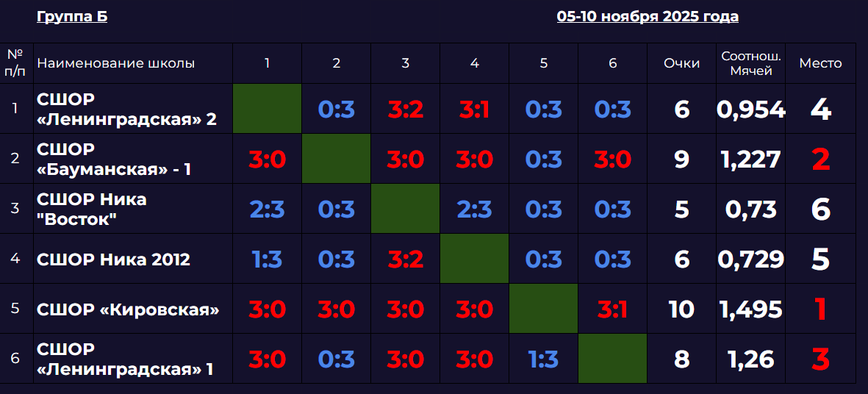The image size is (868, 394).
Task: Click the ratio value 1,495
Action: click(750, 309)
